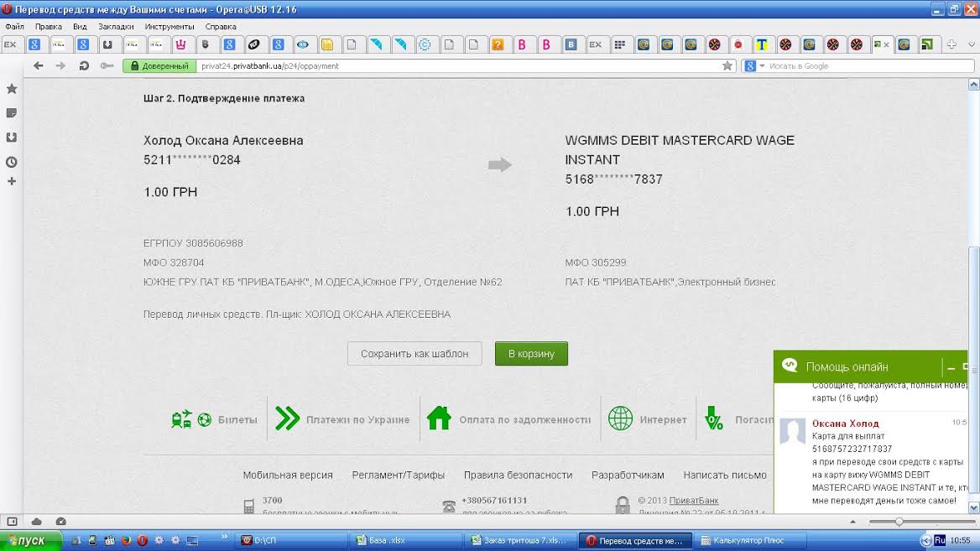This screenshot has width=980, height=551.
Task: Expand quick launch chevron on taskbar
Action: pyautogui.click(x=224, y=537)
